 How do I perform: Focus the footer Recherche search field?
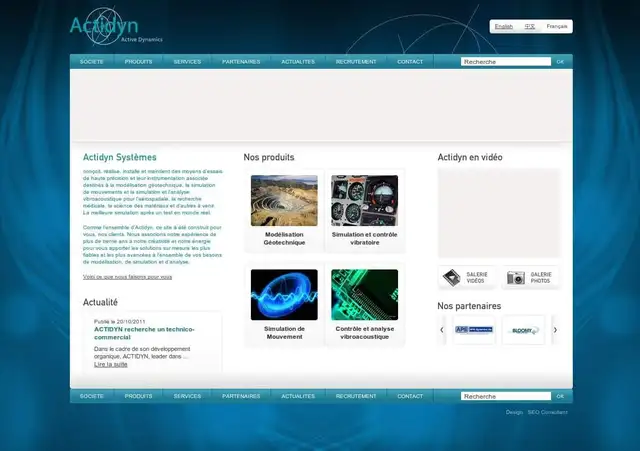[x=506, y=396]
